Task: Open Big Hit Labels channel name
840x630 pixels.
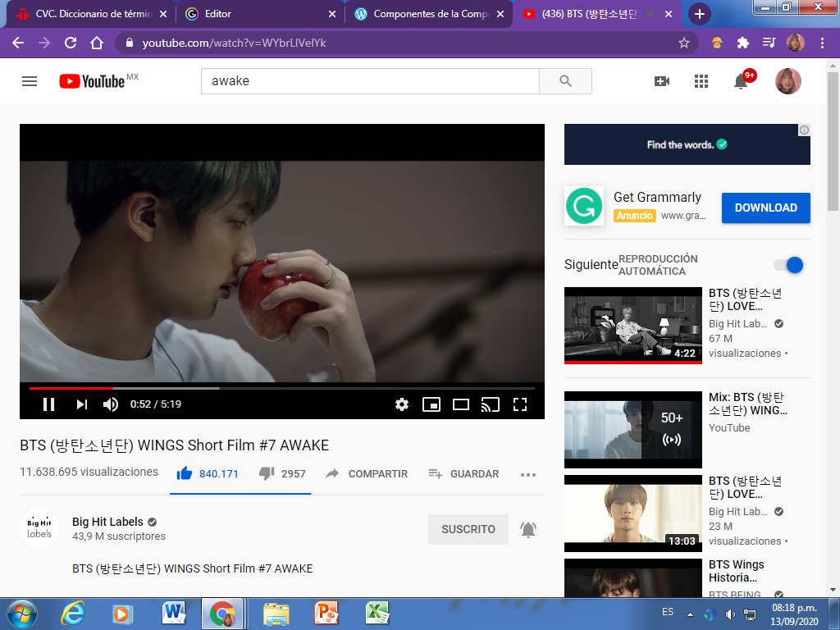Action: (107, 522)
